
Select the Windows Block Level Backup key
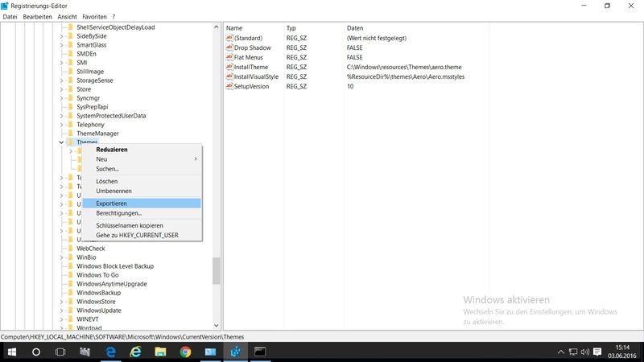(115, 266)
